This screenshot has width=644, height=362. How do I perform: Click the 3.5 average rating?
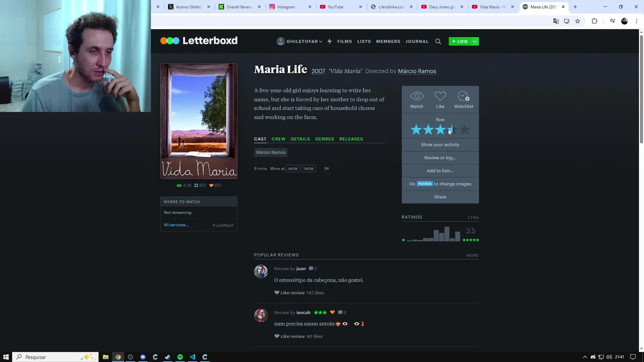pyautogui.click(x=470, y=231)
